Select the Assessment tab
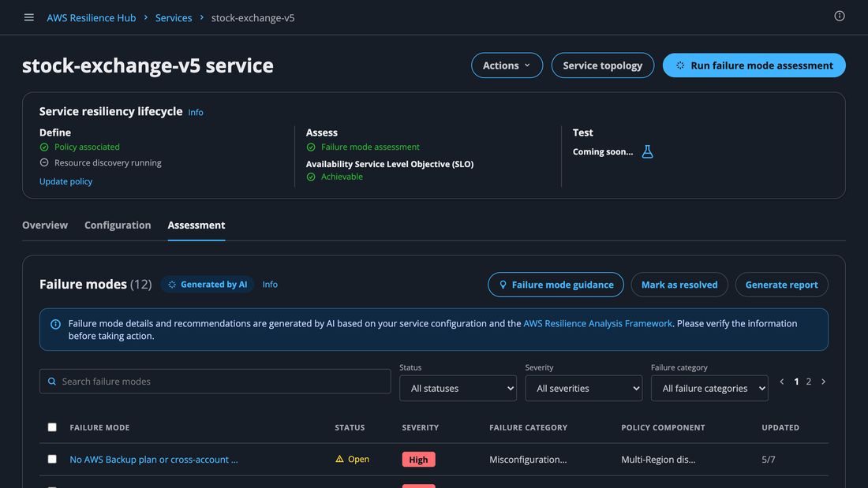 click(x=196, y=225)
